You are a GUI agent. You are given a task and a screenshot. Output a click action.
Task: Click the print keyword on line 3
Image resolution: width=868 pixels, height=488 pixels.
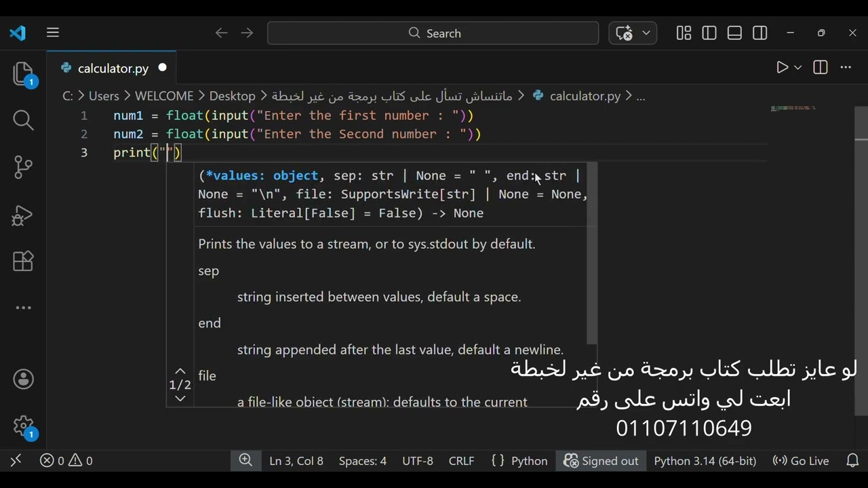click(x=132, y=152)
